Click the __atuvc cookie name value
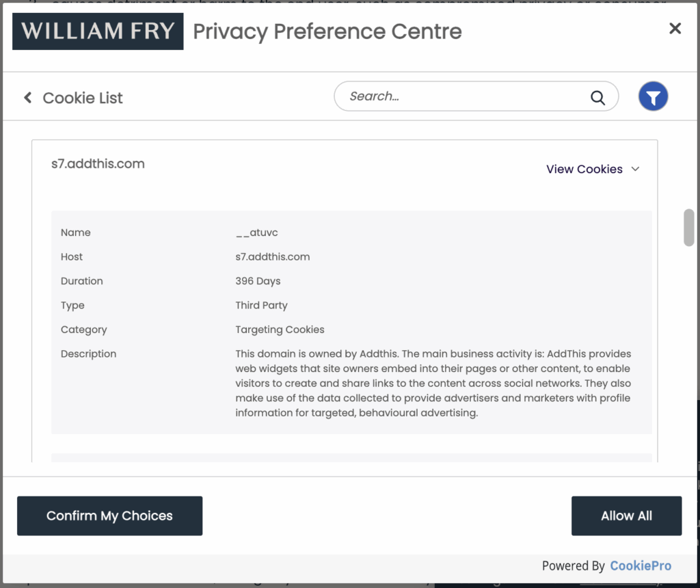The image size is (700, 588). click(x=256, y=232)
